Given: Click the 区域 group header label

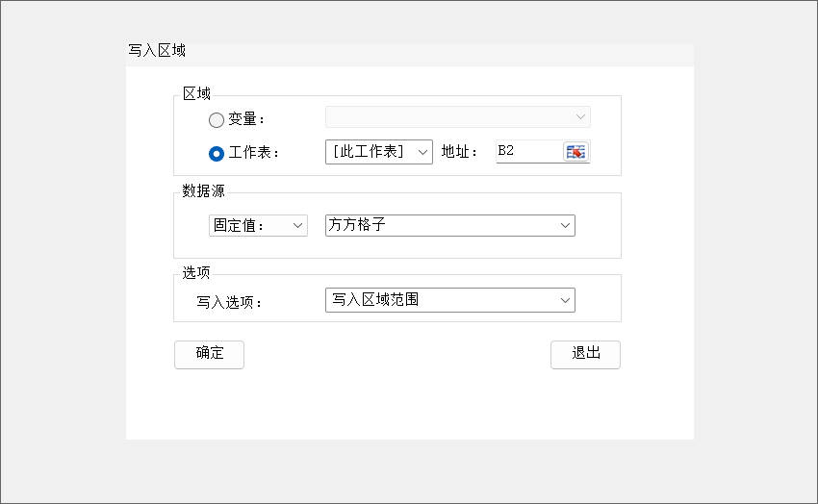Looking at the screenshot, I should pyautogui.click(x=196, y=94).
